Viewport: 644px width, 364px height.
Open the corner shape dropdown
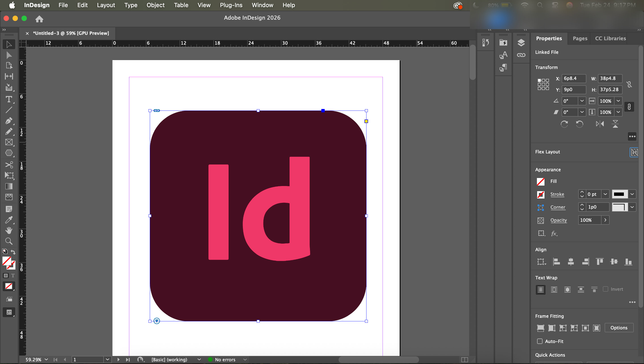[x=632, y=207]
